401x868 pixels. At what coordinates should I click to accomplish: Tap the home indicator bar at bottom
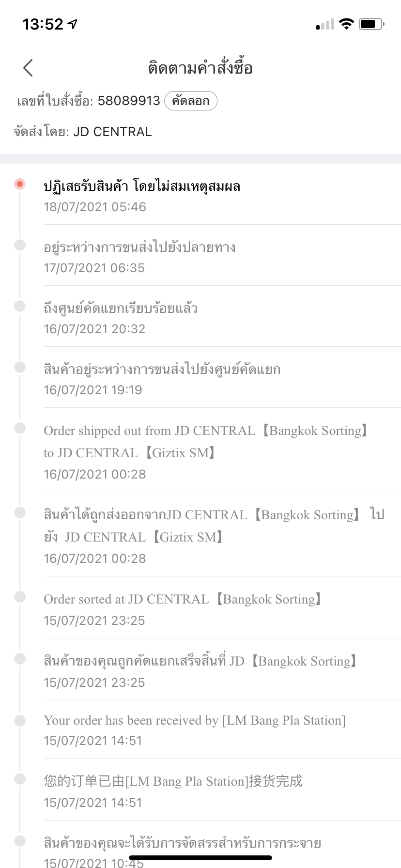click(200, 857)
